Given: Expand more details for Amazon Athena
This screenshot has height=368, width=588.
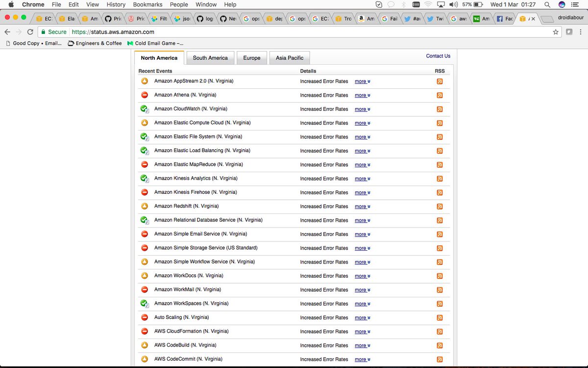Looking at the screenshot, I should pos(362,95).
